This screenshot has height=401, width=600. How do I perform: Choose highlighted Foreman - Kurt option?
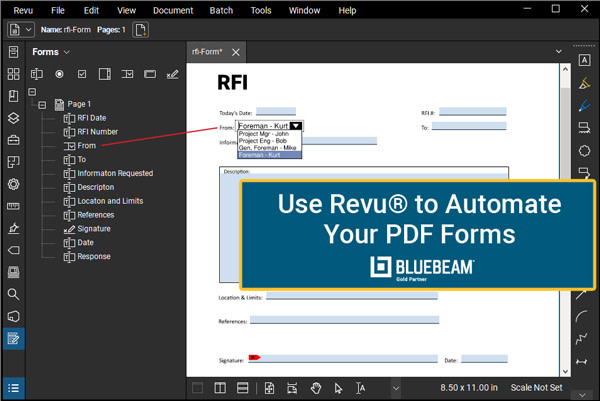[x=269, y=155]
